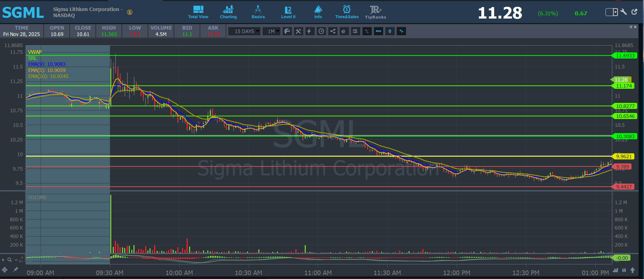The width and height of the screenshot is (644, 279).
Task: Select the yellow 9.9621 VWAP level tag
Action: pyautogui.click(x=624, y=156)
